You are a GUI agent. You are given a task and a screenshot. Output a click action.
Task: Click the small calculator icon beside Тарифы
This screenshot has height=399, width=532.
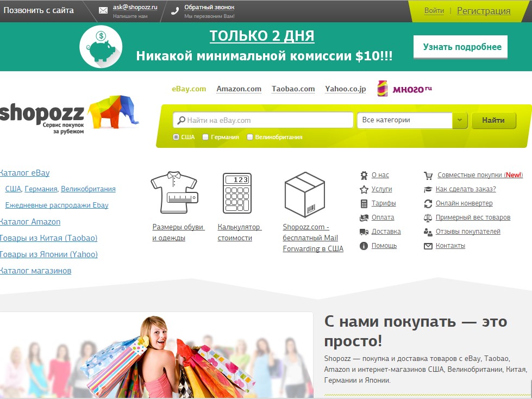[x=364, y=203]
